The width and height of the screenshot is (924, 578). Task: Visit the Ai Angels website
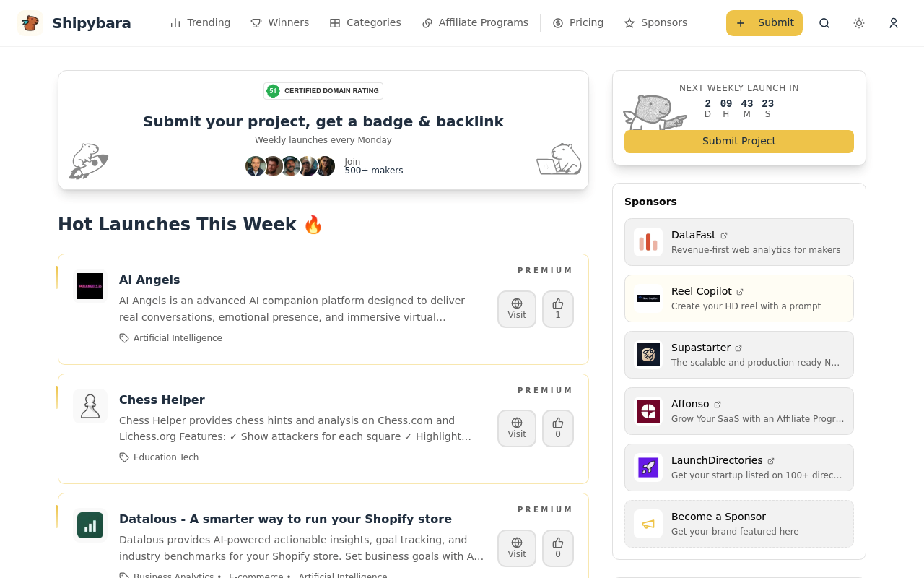pyautogui.click(x=517, y=309)
